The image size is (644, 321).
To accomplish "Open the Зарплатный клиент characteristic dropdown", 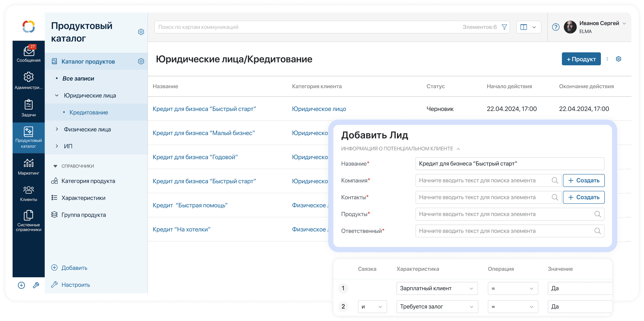I will click(x=437, y=288).
